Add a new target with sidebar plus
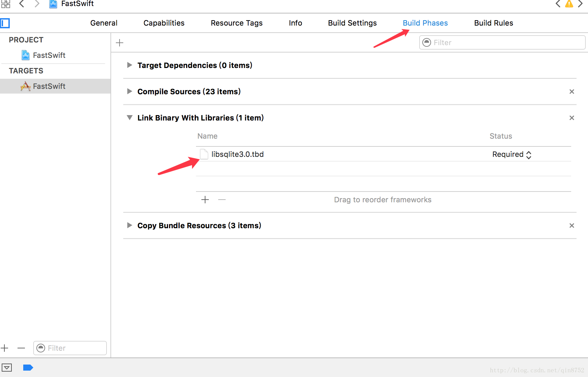588x377 pixels. (x=4, y=348)
